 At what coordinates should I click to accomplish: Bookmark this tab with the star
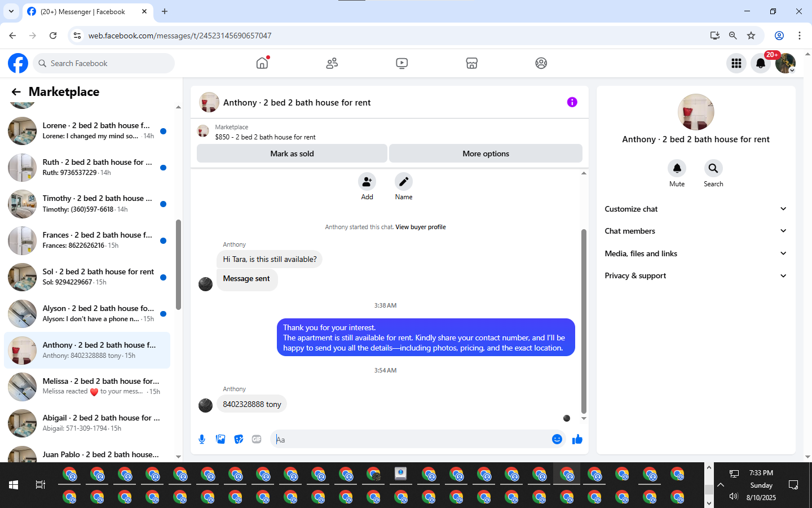[751, 36]
